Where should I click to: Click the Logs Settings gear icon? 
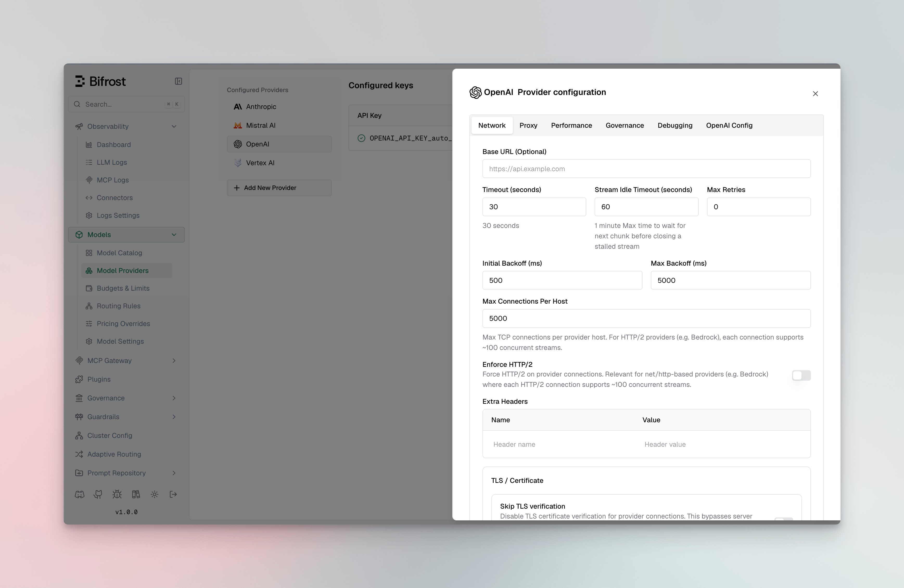(x=89, y=215)
